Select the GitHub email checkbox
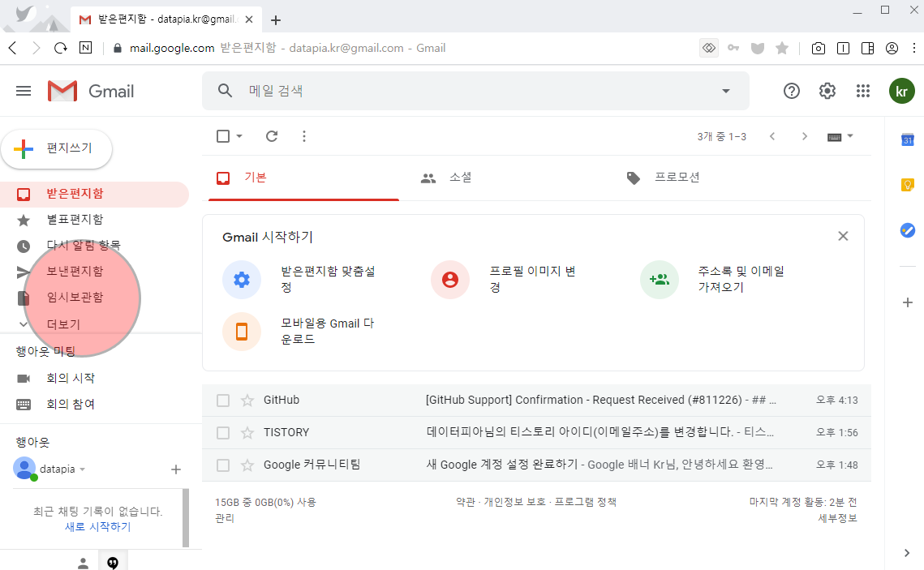The image size is (924, 570). pos(223,401)
